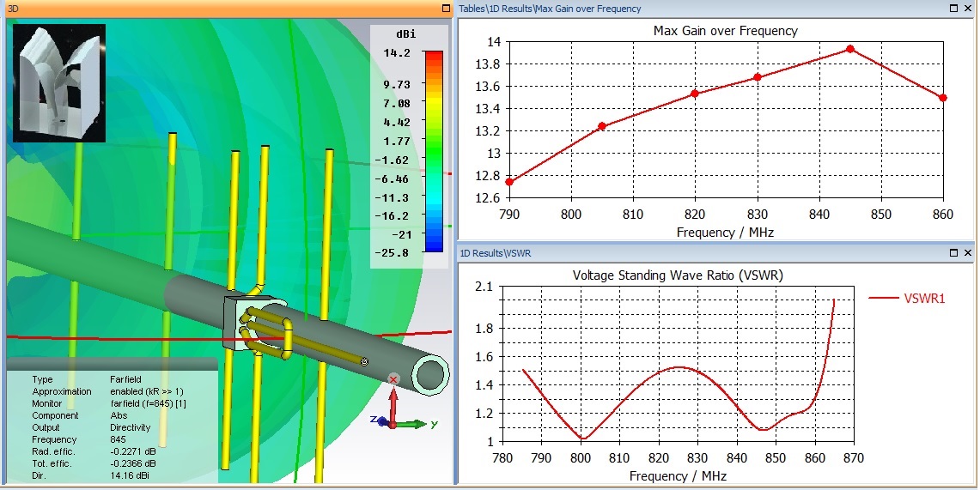Viewport: 980px width, 490px height.
Task: Click the 790 MHz gain data point
Action: pos(509,182)
